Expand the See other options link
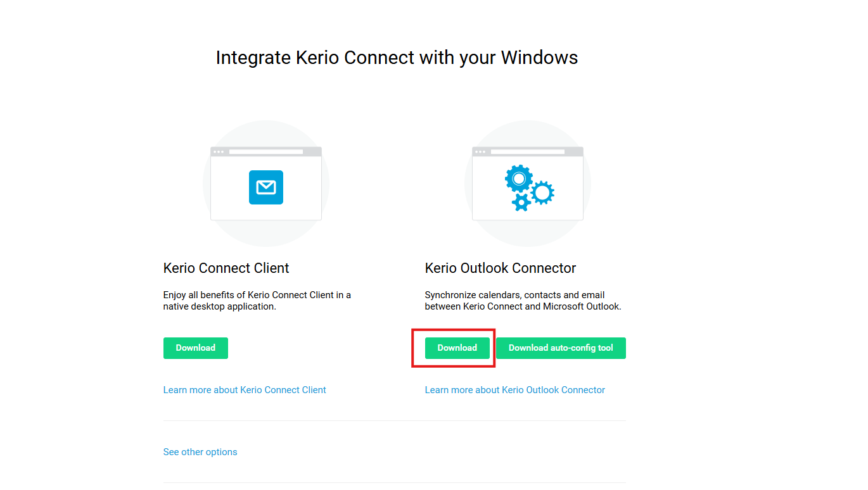The height and width of the screenshot is (490, 868). click(200, 452)
